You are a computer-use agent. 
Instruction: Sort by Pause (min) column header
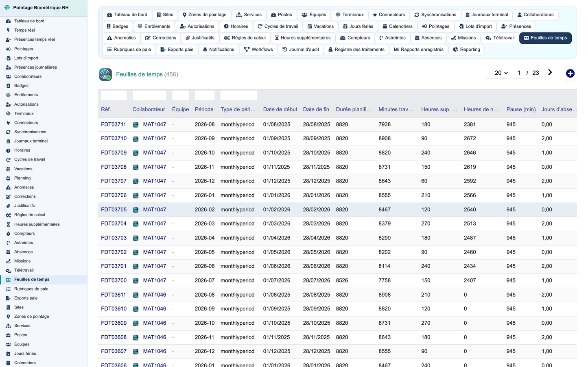pos(521,109)
